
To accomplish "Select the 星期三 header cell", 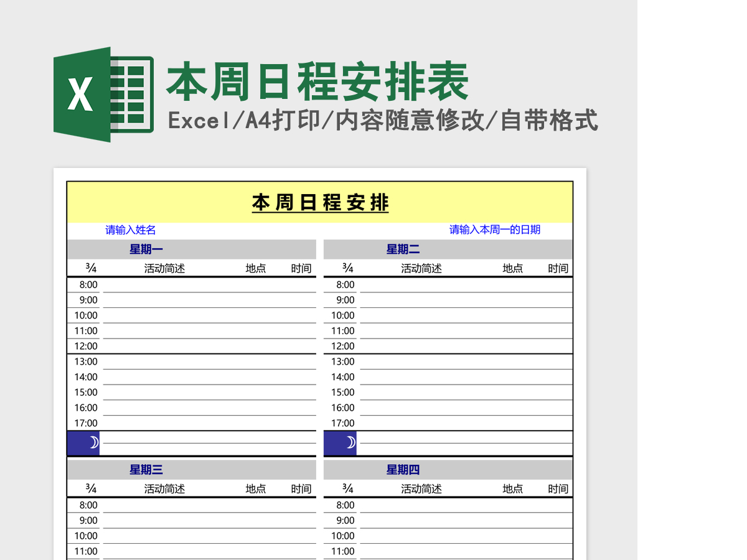I will tap(192, 470).
